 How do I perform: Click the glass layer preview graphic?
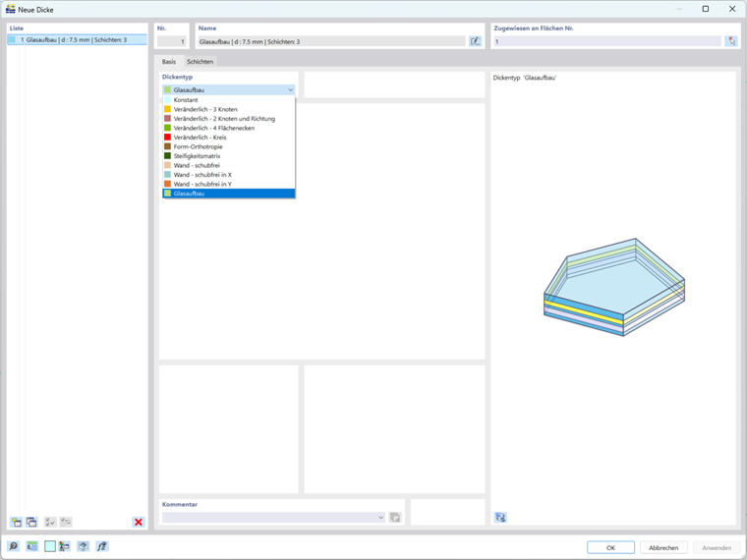[614, 287]
